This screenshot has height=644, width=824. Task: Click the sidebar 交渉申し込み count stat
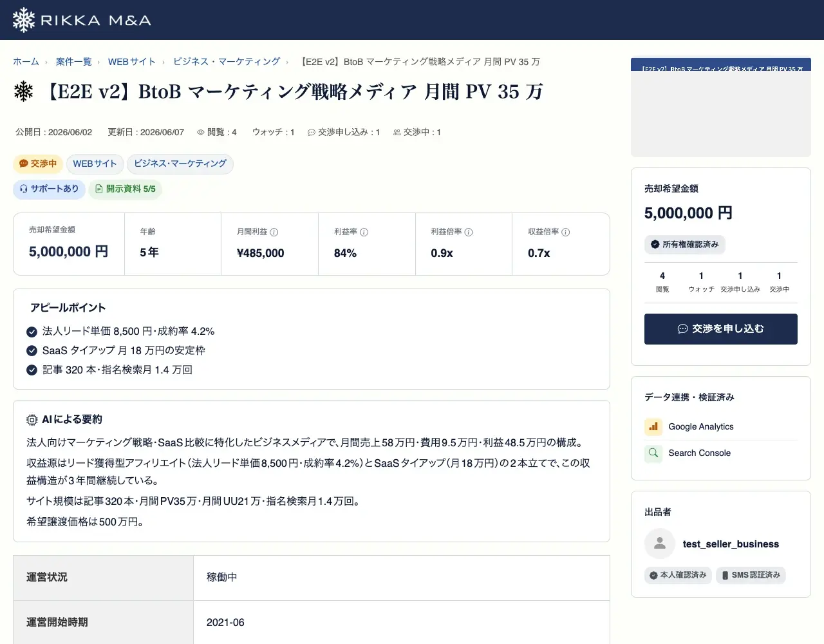(x=740, y=282)
